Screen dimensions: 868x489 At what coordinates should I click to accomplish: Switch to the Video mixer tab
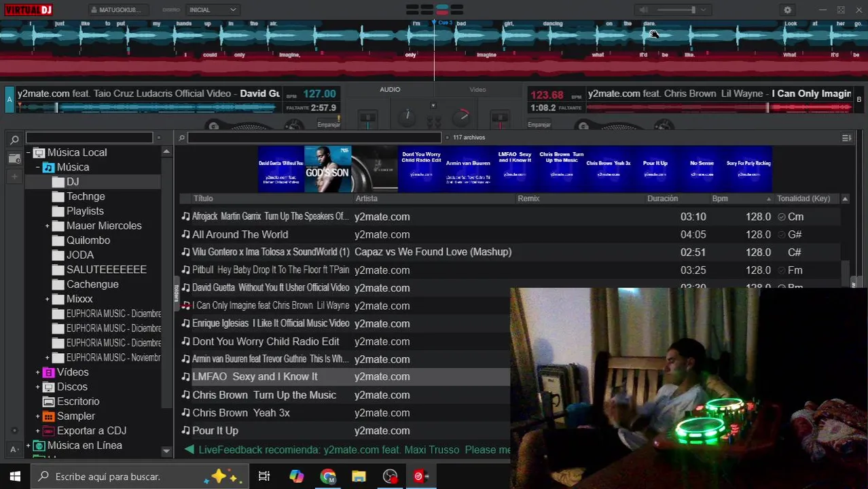pos(478,90)
